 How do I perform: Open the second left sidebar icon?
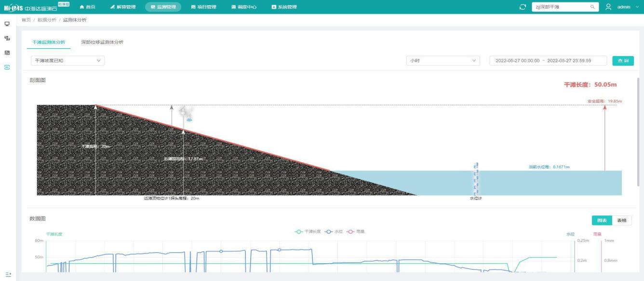coord(8,38)
